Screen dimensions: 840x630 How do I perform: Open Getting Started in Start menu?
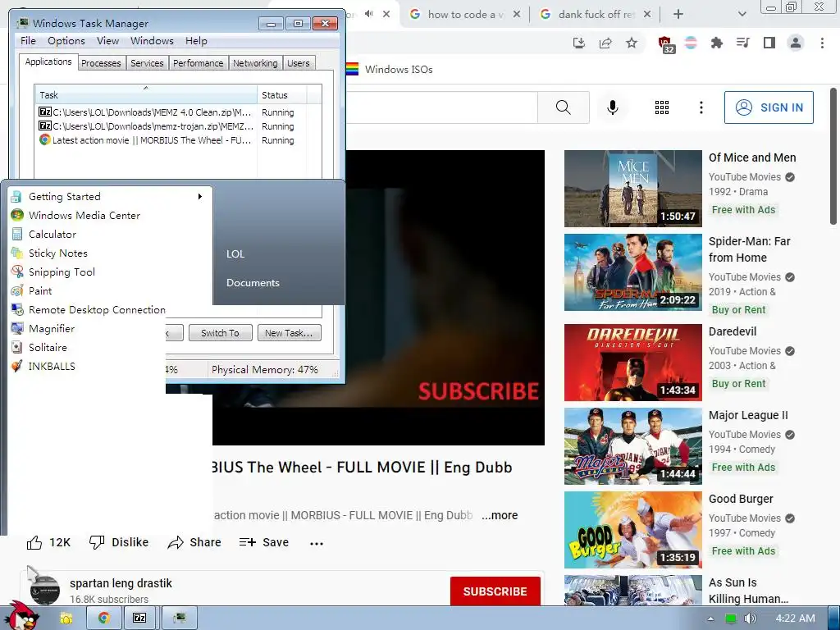pos(64,197)
